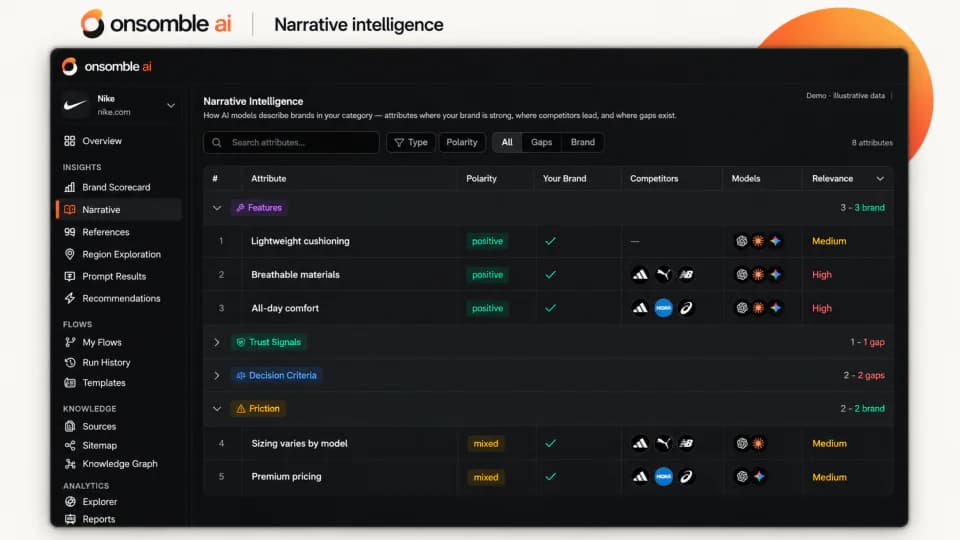Click checkmark in Breathable materials row
The image size is (960, 540).
pos(550,275)
